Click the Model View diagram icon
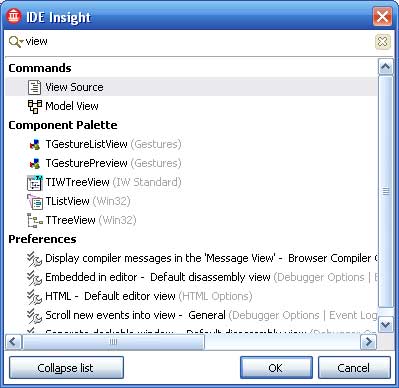 click(35, 106)
